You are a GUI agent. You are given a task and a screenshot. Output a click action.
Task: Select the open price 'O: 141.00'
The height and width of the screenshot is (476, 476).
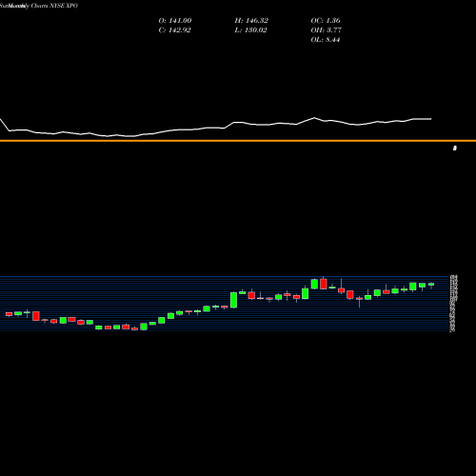[x=175, y=21]
